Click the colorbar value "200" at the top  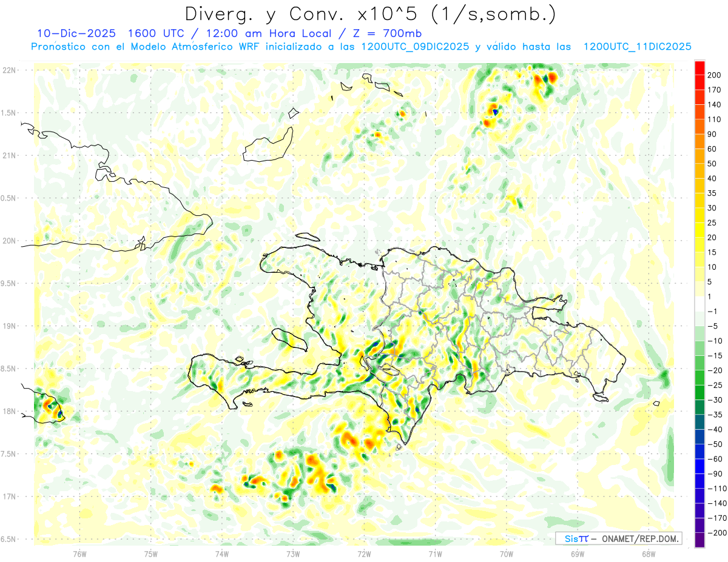click(x=714, y=75)
